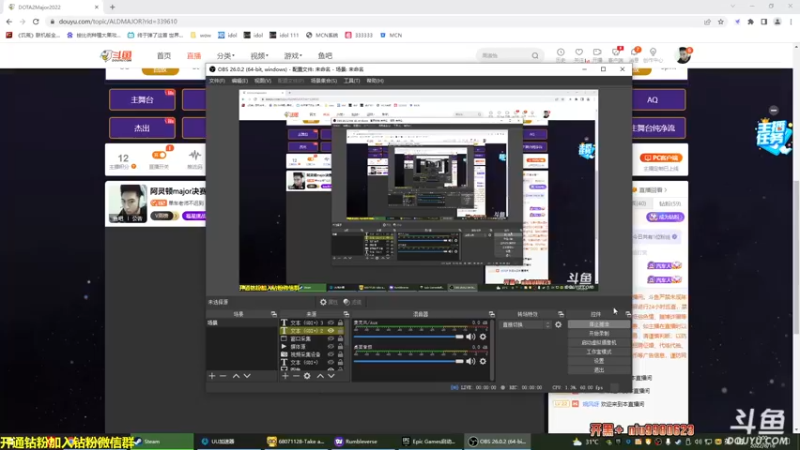Open OBS 视图 View menu
This screenshot has width=800, height=450.
pos(262,81)
